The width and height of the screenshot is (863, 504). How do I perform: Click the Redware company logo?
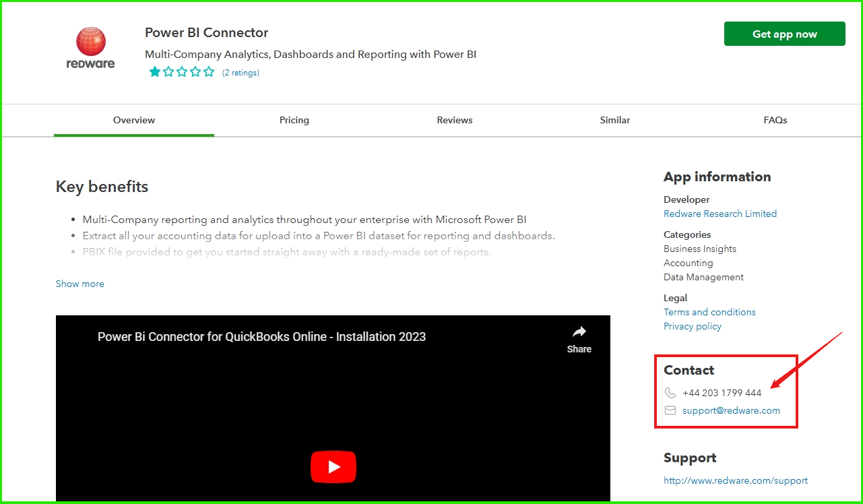click(x=90, y=46)
